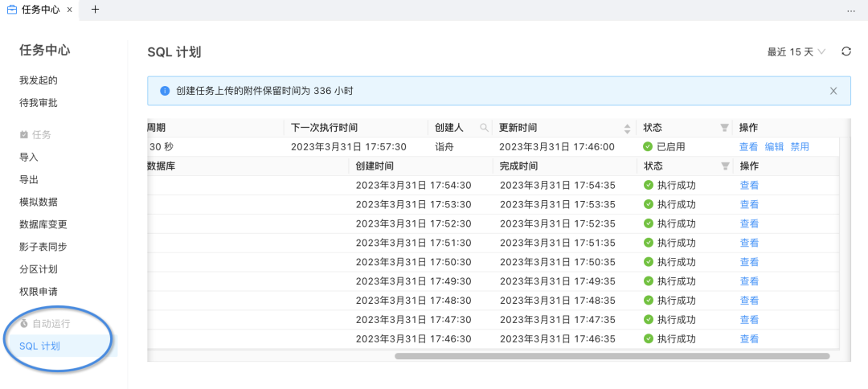
Task: Open the more options ellipsis in tab bar
Action: coord(851,10)
